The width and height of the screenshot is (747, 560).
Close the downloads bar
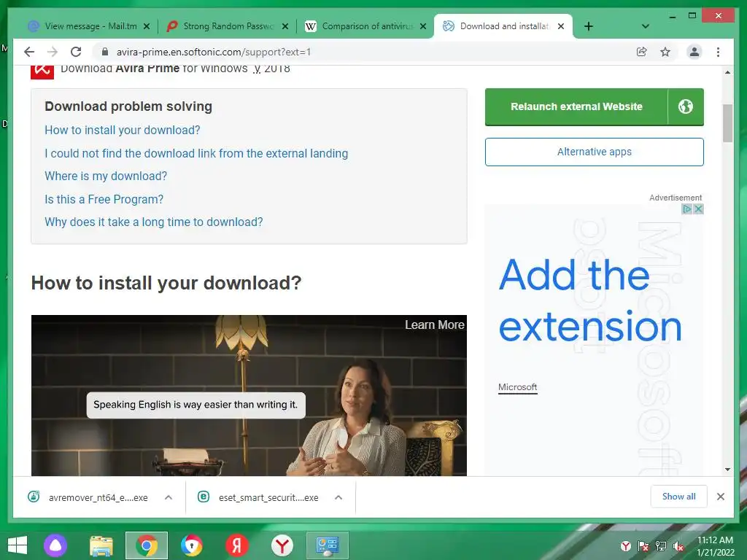[x=721, y=497]
